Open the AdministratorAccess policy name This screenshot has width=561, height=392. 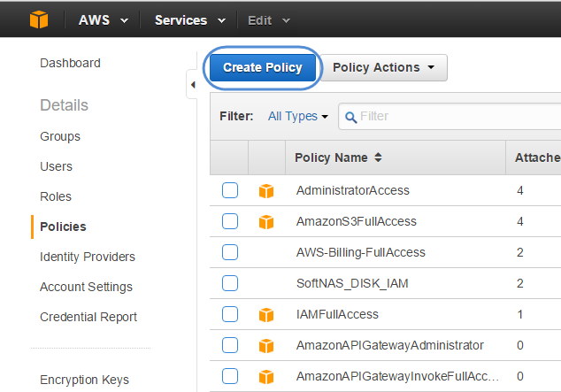point(353,190)
